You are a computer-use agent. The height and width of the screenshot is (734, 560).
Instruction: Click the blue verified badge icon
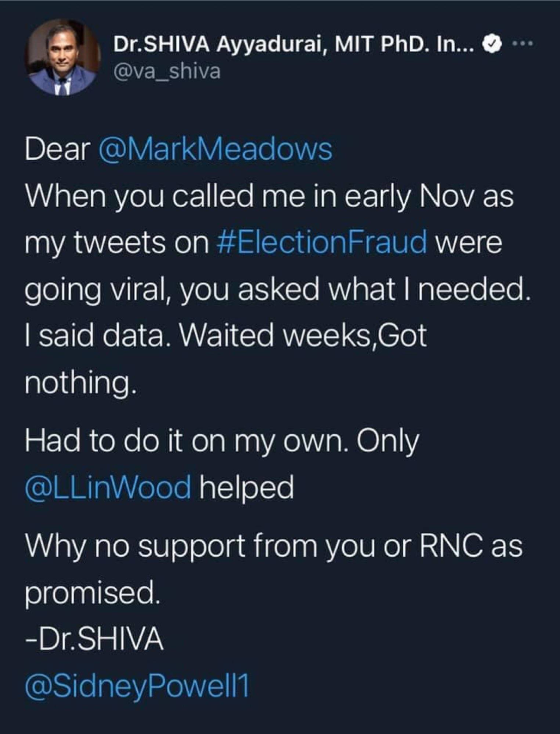click(x=492, y=45)
